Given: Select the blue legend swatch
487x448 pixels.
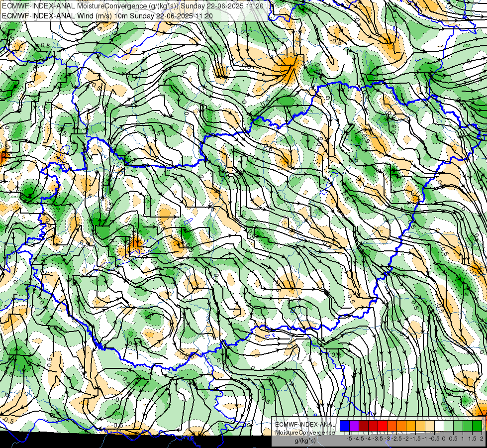Looking at the screenshot, I should tap(345, 426).
